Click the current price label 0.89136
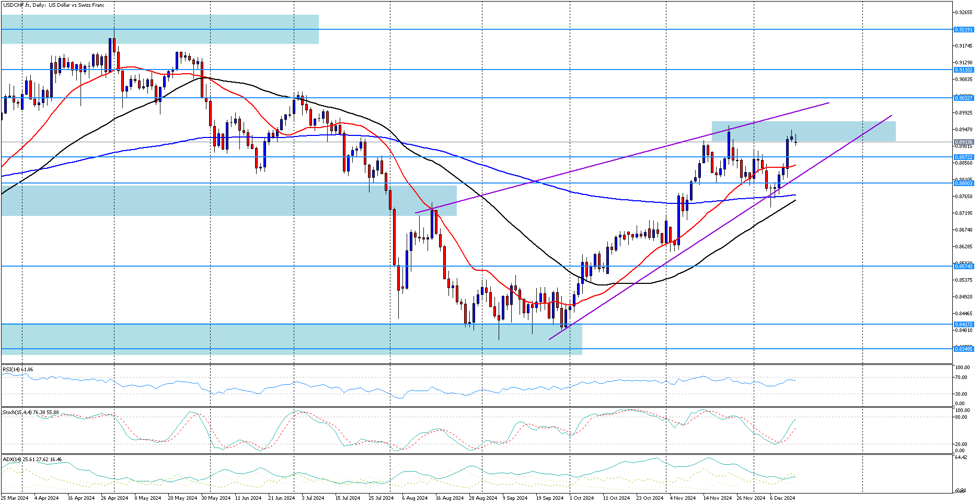Viewport: 980px width, 504px height. (963, 142)
